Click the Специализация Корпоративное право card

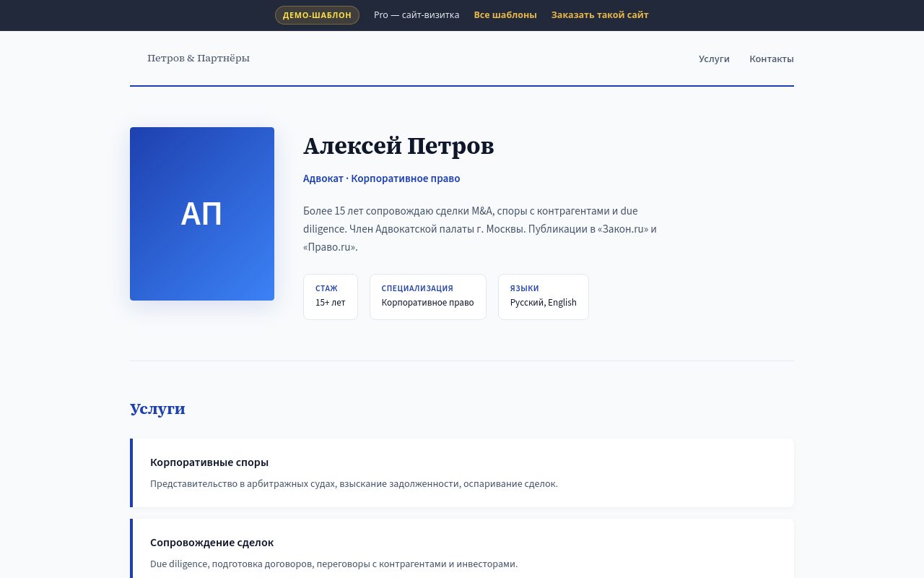point(428,297)
